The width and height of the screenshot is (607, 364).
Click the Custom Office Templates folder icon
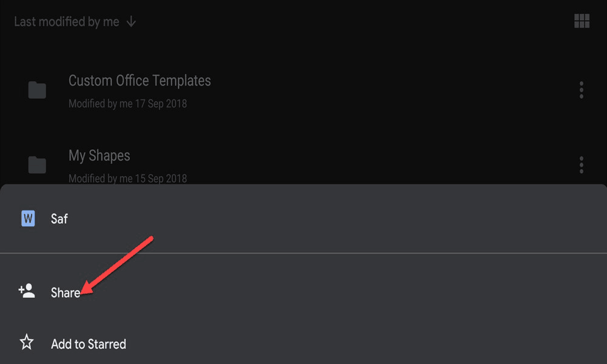tap(37, 90)
